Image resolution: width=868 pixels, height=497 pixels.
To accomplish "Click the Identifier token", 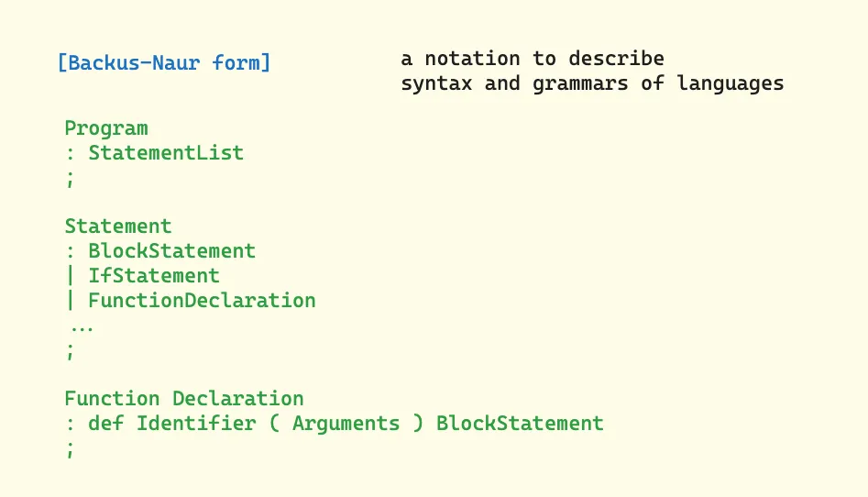I will [x=196, y=424].
